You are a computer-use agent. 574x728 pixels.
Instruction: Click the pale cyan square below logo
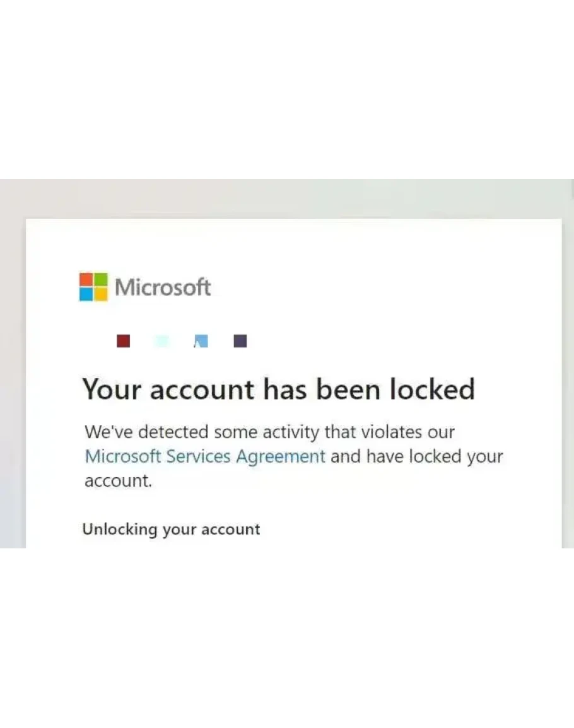162,341
